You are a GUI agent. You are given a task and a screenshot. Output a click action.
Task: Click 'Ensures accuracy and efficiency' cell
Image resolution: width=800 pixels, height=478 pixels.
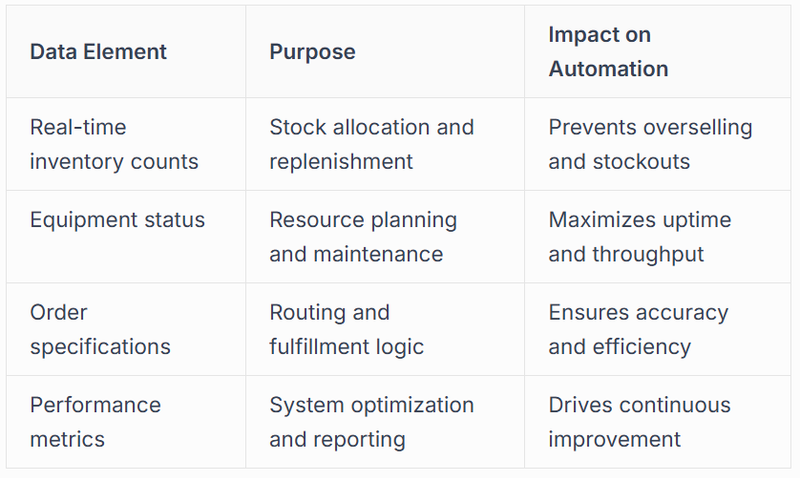[x=638, y=329]
